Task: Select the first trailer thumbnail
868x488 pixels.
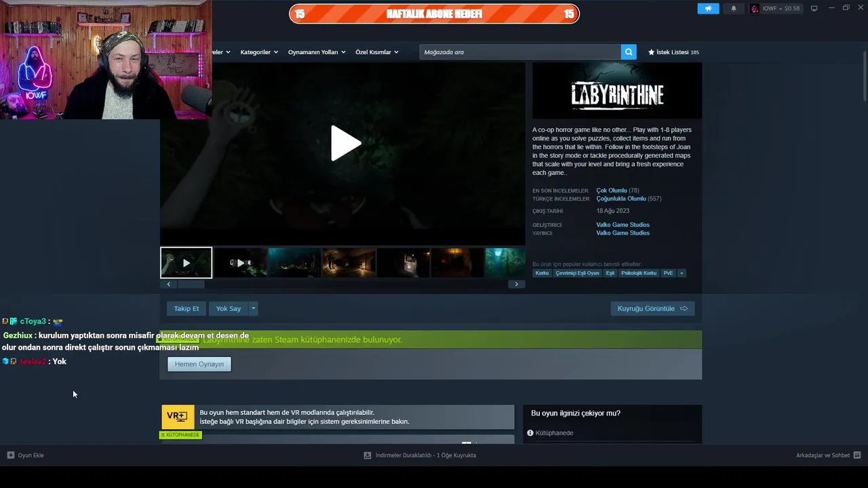Action: pos(186,262)
